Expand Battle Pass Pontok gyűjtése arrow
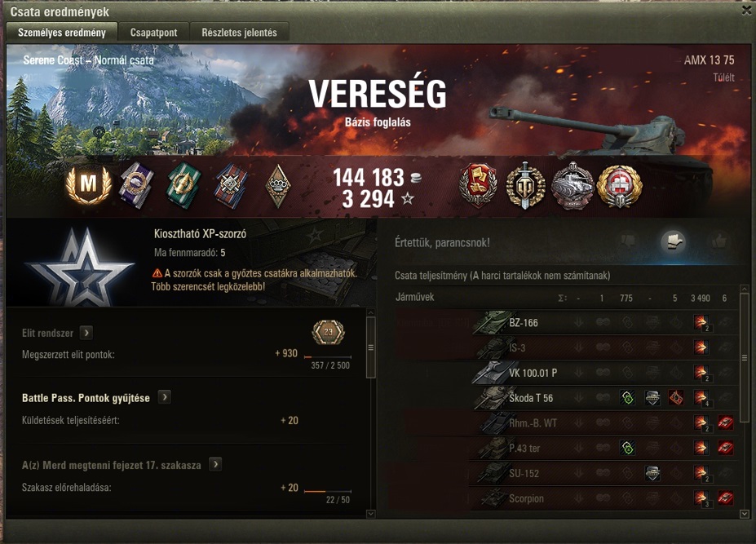756x544 pixels. coord(165,397)
